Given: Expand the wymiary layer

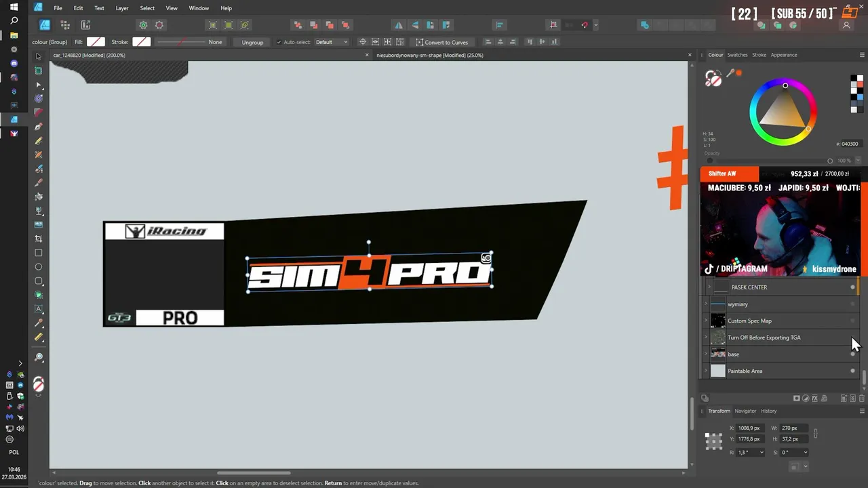Looking at the screenshot, I should [706, 304].
